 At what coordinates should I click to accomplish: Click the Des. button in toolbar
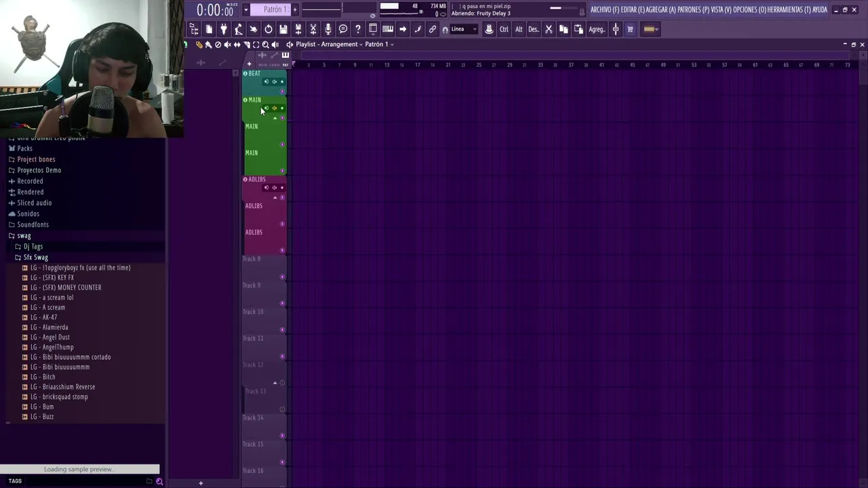(x=534, y=29)
